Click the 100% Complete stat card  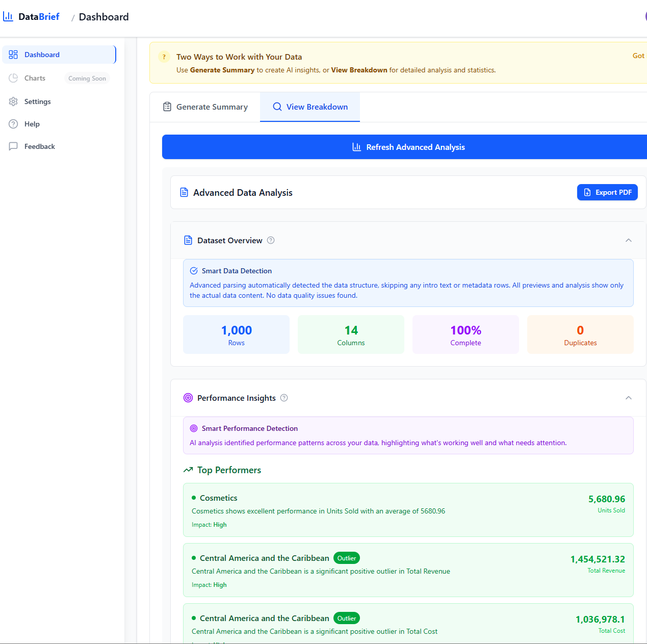coord(466,334)
